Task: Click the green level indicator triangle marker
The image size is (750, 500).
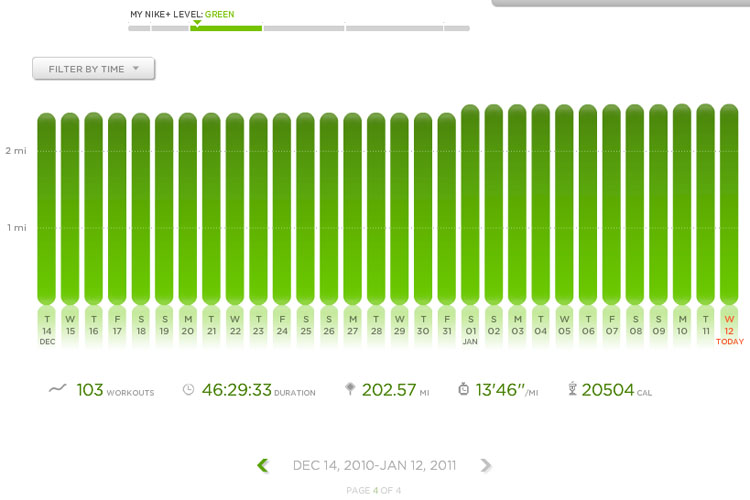Action: pyautogui.click(x=197, y=22)
